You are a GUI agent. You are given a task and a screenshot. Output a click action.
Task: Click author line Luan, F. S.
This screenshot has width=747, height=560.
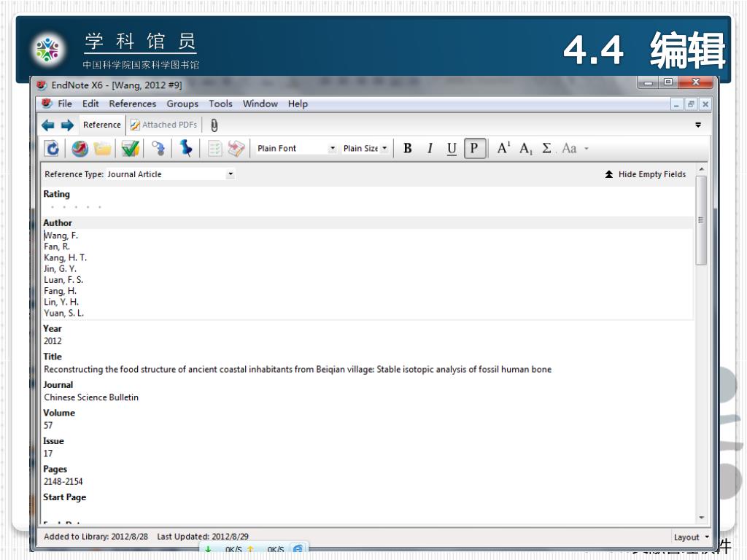tap(63, 280)
